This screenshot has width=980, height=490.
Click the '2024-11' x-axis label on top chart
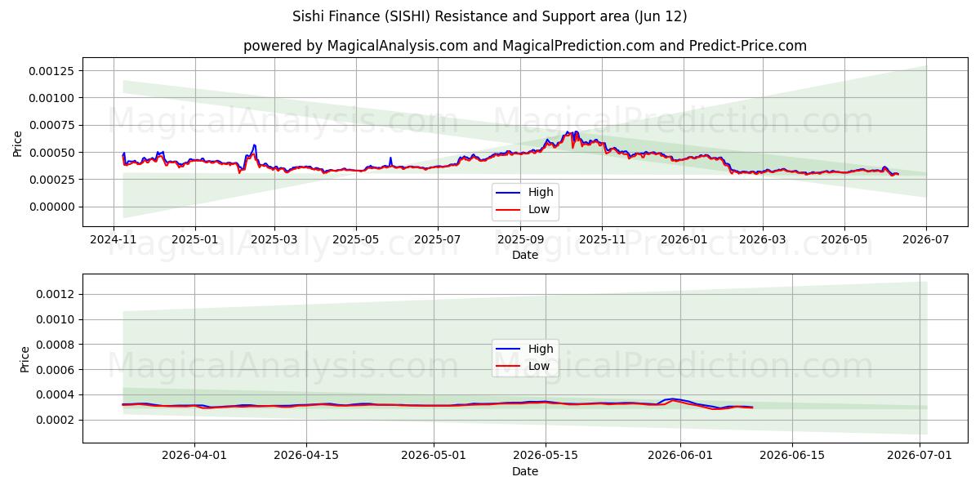coord(114,240)
